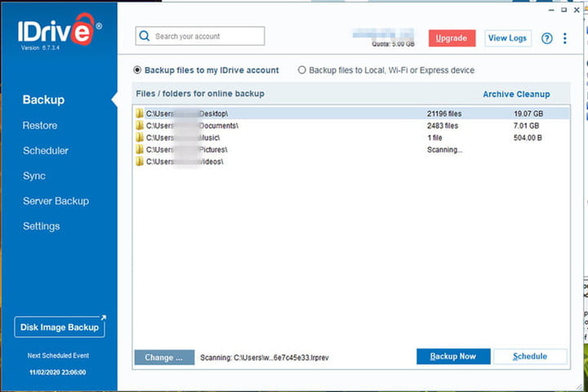Click the Scanning... status for Pictures
Screen dimensions: 588x392
coord(444,149)
